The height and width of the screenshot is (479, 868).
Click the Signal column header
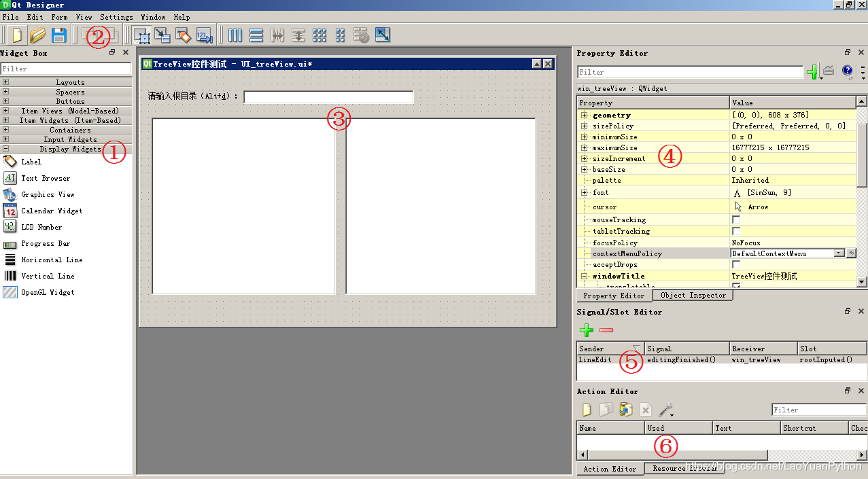click(x=687, y=349)
